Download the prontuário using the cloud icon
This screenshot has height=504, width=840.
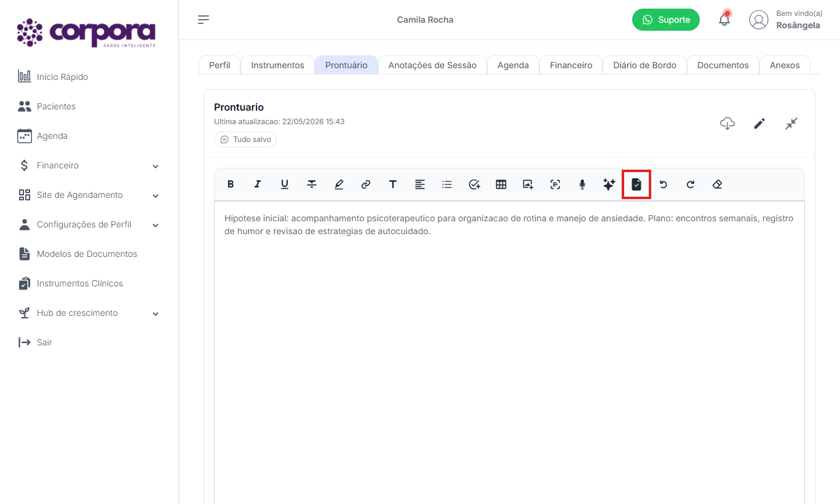(x=727, y=124)
